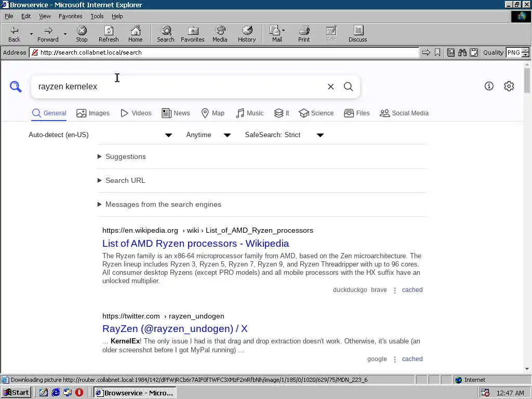
Task: Switch to the Social Media tab
Action: (x=404, y=113)
